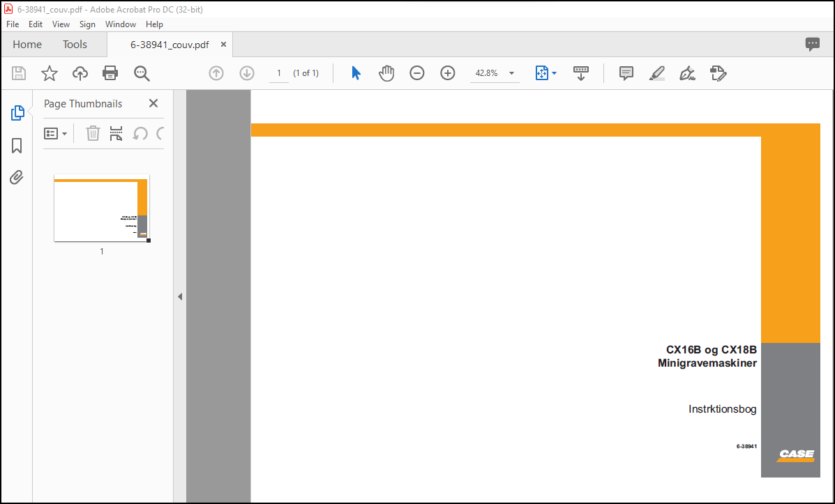Open the Edit menu
Screen dimensions: 835x504
36,24
